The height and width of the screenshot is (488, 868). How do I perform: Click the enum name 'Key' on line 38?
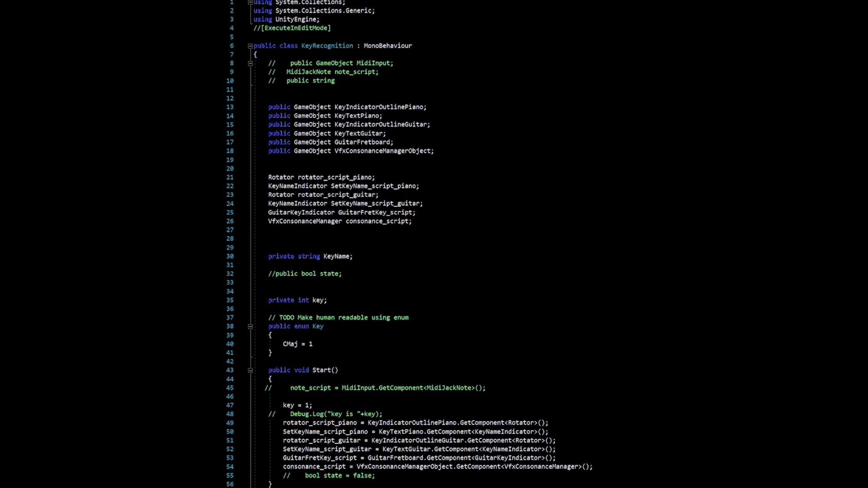coord(318,326)
